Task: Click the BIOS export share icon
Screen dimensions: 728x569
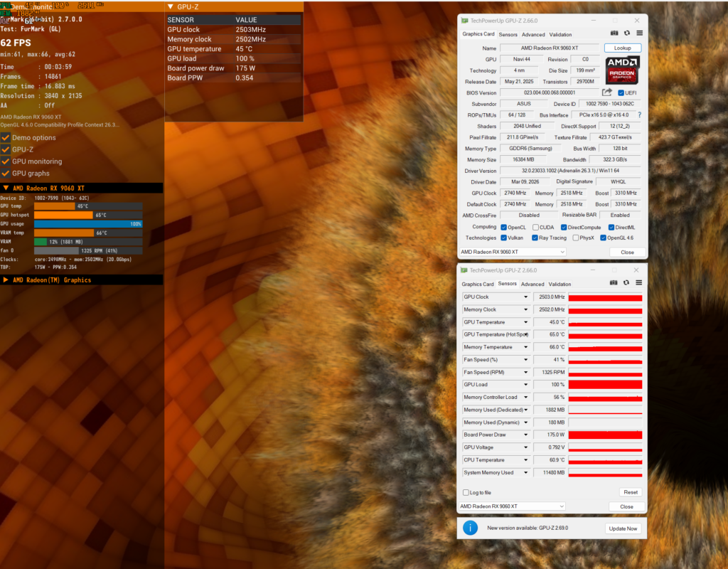Action: point(607,92)
